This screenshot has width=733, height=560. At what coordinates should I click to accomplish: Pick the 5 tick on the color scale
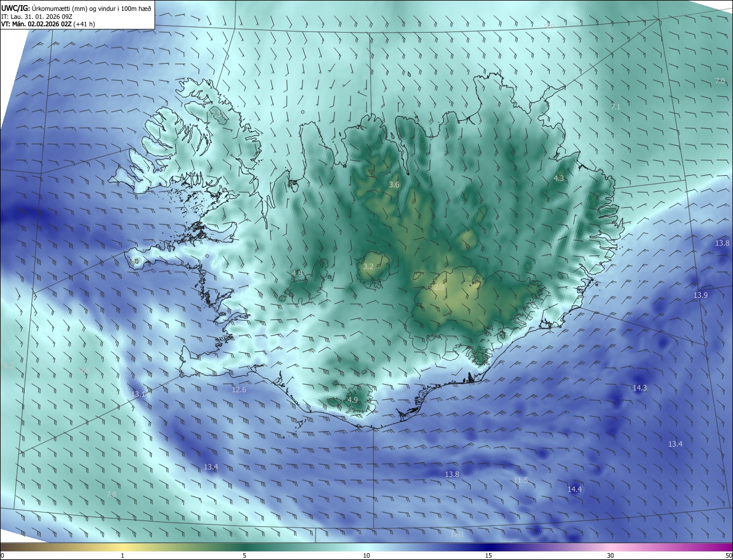(x=245, y=555)
